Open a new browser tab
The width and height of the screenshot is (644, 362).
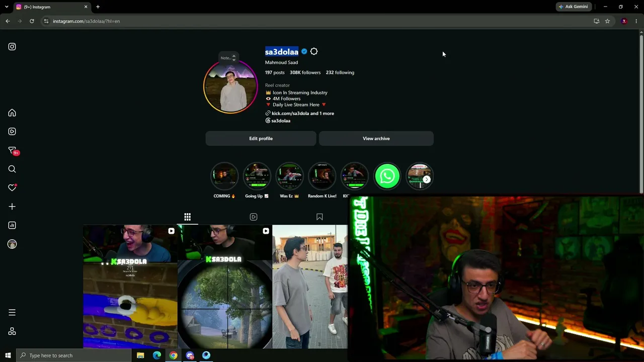pos(98,7)
